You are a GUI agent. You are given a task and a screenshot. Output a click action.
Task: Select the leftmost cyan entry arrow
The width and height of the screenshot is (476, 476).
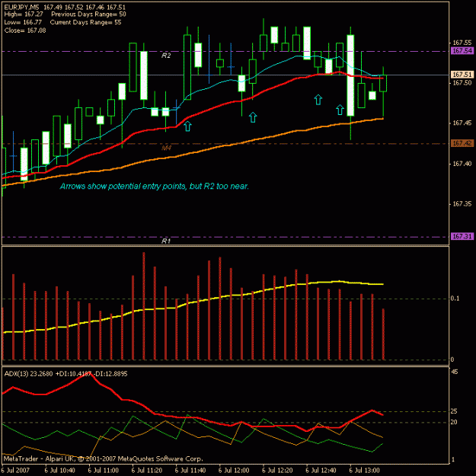point(187,126)
